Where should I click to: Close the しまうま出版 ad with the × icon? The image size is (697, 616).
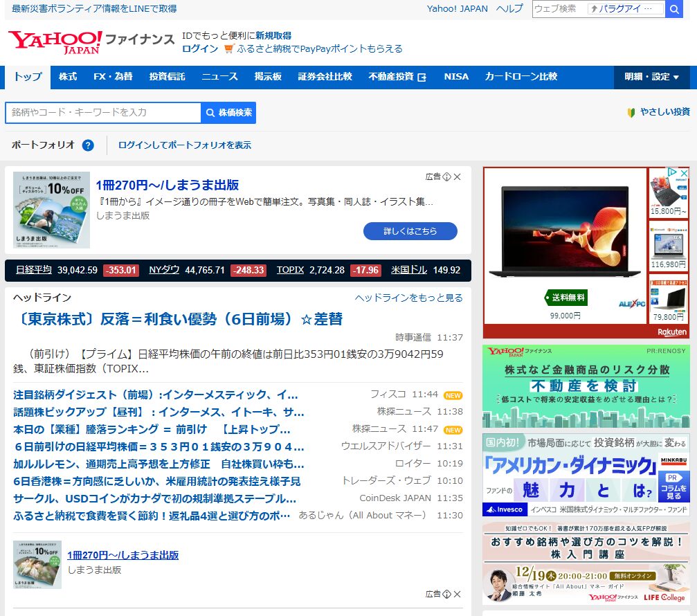click(457, 177)
